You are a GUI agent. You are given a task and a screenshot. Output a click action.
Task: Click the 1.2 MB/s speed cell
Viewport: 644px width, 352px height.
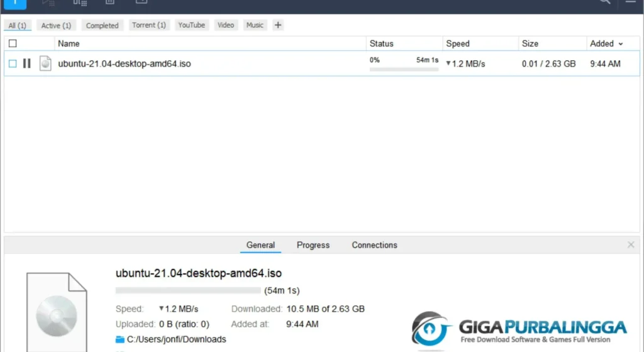click(x=465, y=64)
